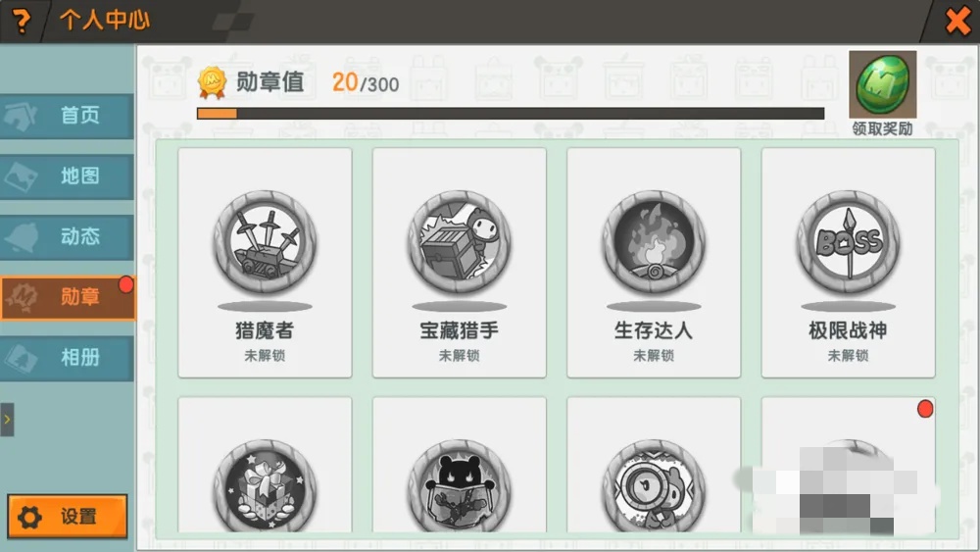Switch to the 首页 tab
Screen dimensions: 980x552
click(67, 116)
